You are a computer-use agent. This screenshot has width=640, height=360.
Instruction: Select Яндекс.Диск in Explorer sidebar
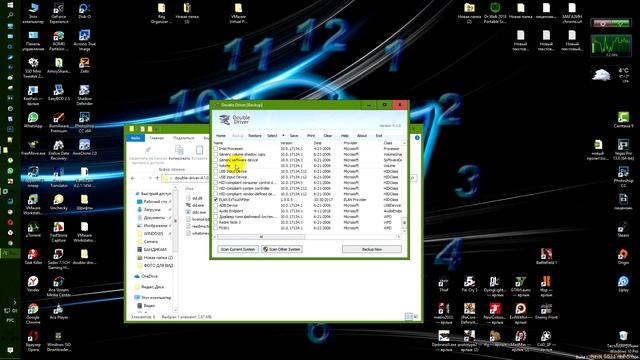click(x=149, y=287)
